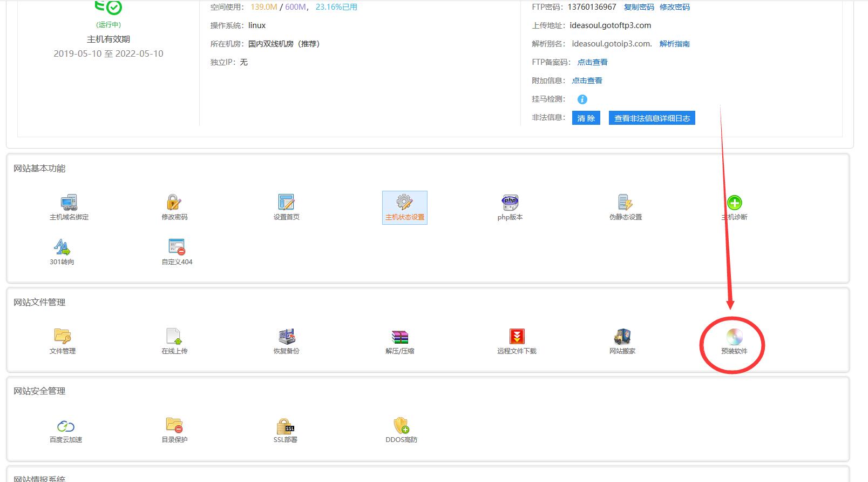Click the 301转向 label
The width and height of the screenshot is (868, 482).
click(62, 262)
